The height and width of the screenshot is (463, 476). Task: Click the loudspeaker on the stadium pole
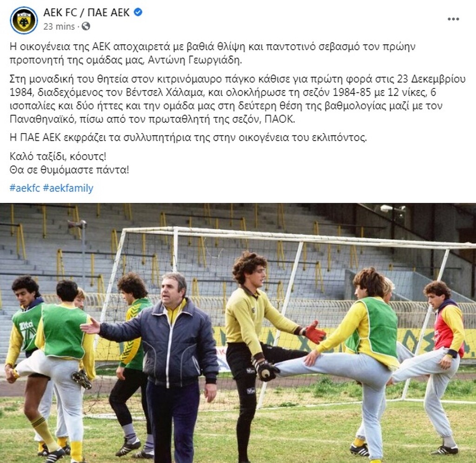tap(78, 225)
